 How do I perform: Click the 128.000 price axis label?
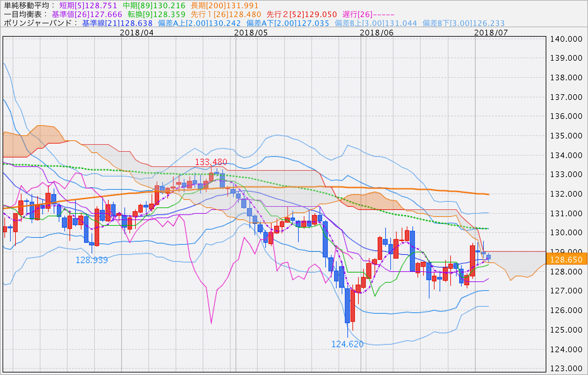[x=566, y=272]
